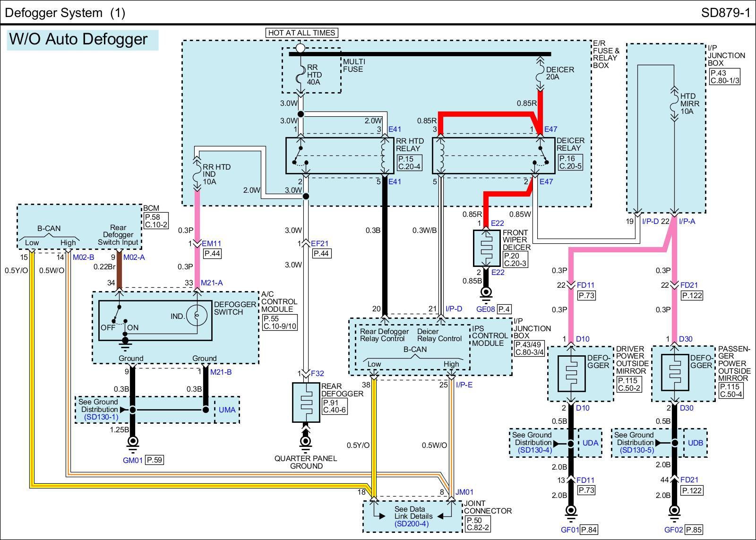This screenshot has width=756, height=540.
Task: Open the SD130-1 ground distribution link
Action: click(101, 417)
